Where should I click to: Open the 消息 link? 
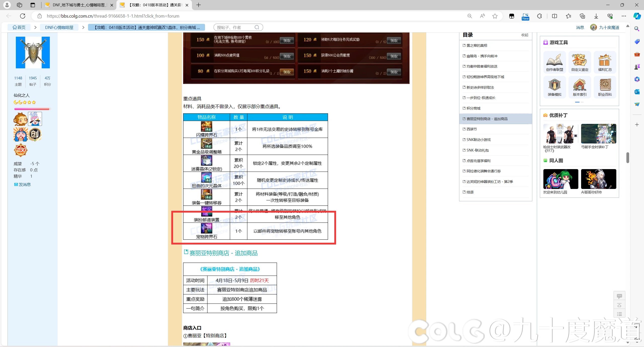[580, 27]
